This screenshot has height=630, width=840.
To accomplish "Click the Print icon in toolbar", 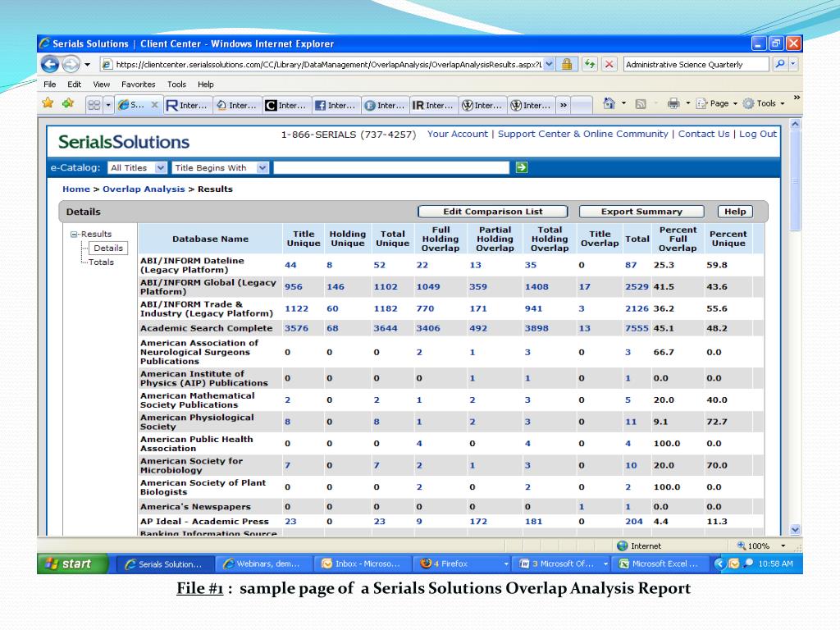I will pos(673,103).
